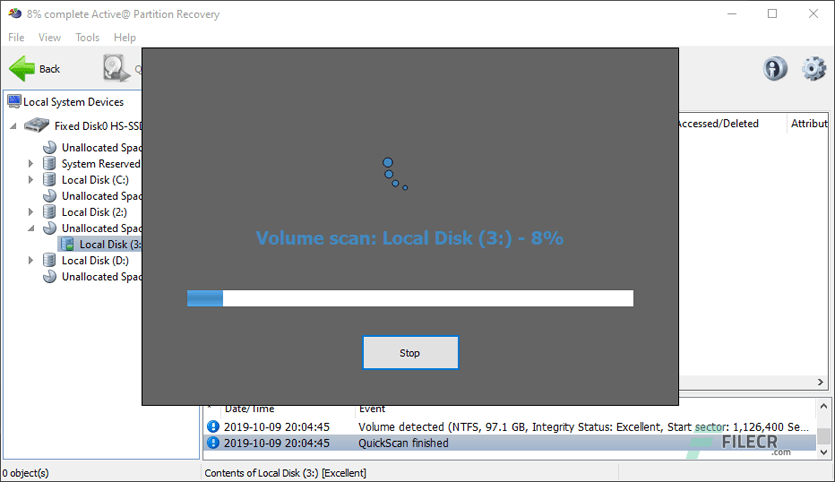Click the info icon of Volume detected event
836x484 pixels.
pos(213,426)
